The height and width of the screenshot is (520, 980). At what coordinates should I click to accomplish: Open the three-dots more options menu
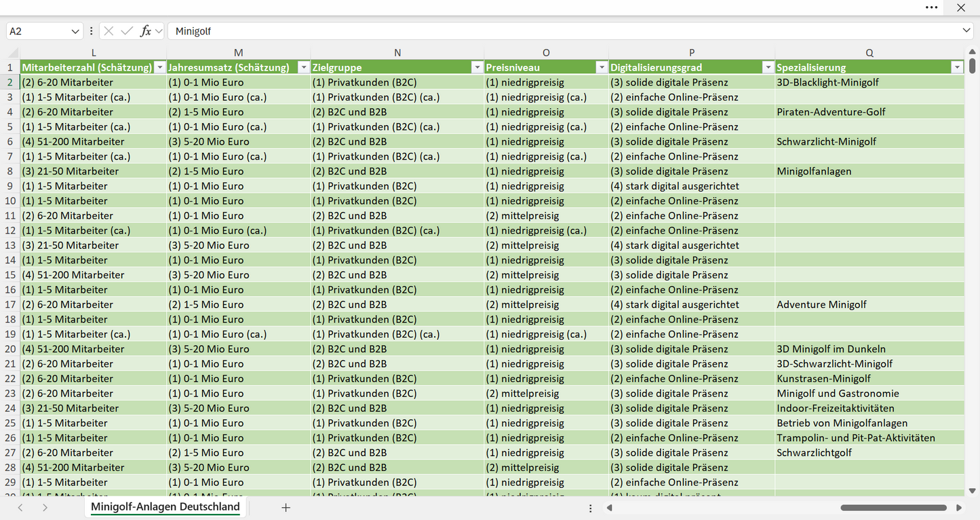click(x=931, y=7)
